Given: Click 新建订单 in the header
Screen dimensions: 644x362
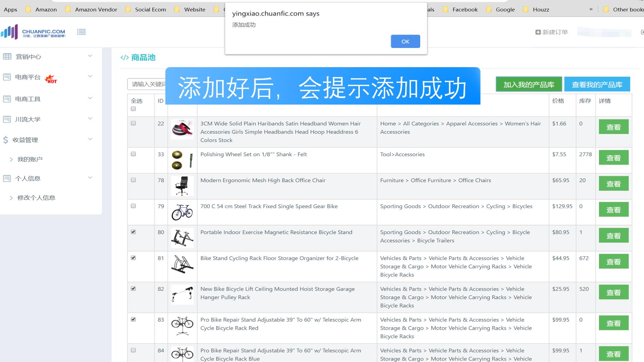Looking at the screenshot, I should click(x=552, y=32).
